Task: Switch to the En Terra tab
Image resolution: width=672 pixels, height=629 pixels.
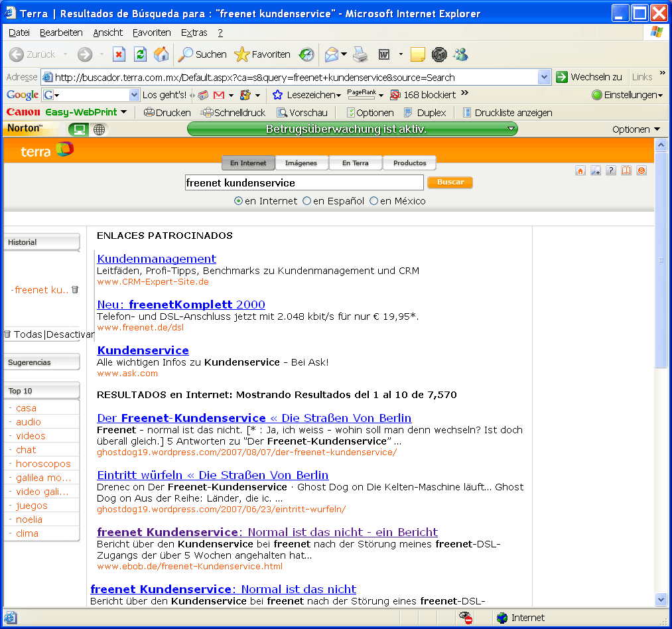Action: (356, 163)
